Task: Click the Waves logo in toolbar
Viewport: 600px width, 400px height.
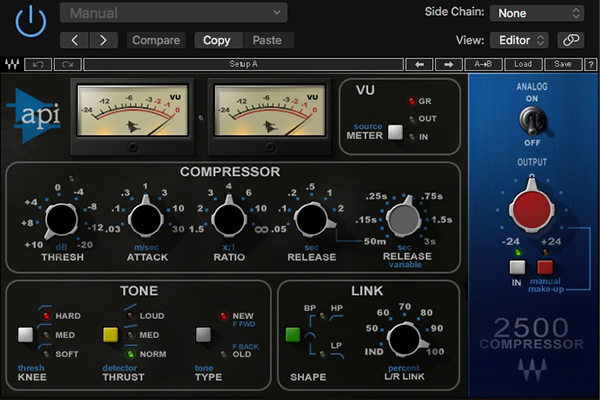Action: point(12,64)
